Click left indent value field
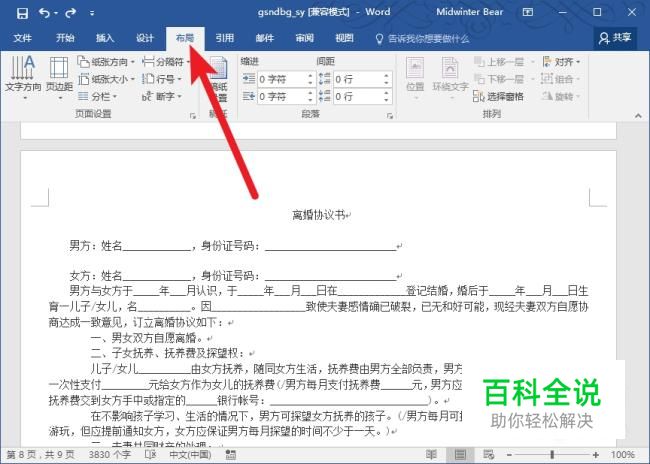 (282, 79)
